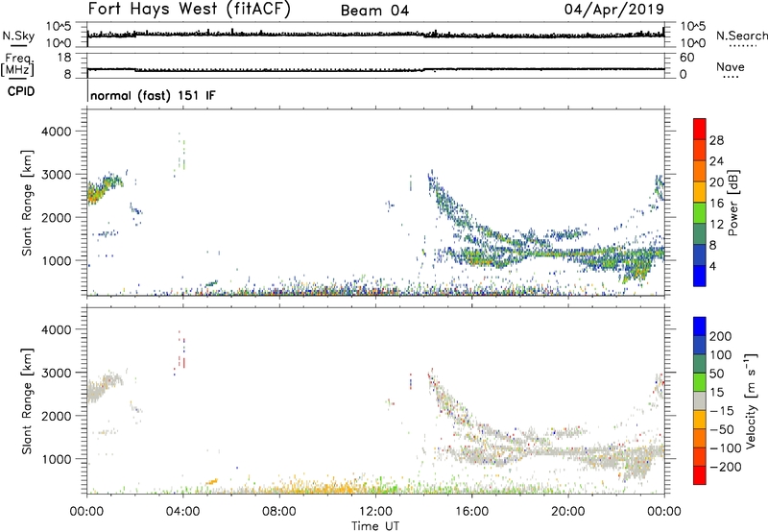Click the "1000" tick of power panel
Screen dimensions: 768x532
coord(57,260)
